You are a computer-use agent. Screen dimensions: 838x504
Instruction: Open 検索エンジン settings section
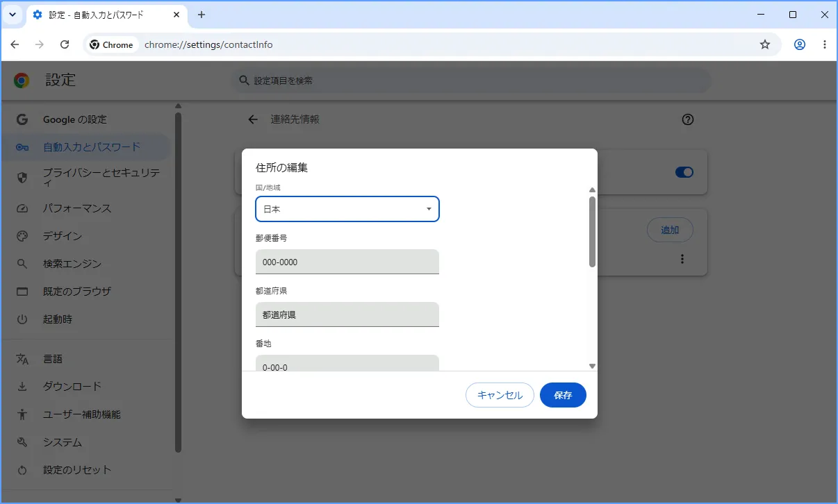point(86,264)
